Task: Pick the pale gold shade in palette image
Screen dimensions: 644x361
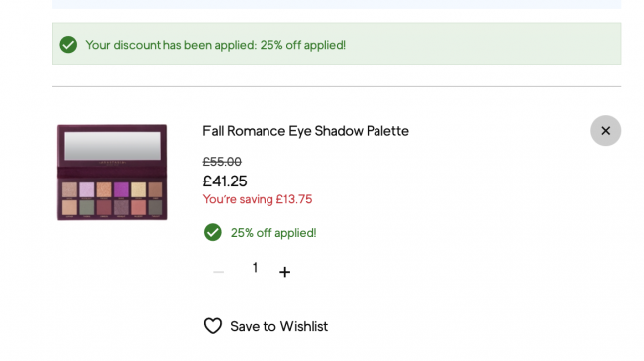Action: 138,190
